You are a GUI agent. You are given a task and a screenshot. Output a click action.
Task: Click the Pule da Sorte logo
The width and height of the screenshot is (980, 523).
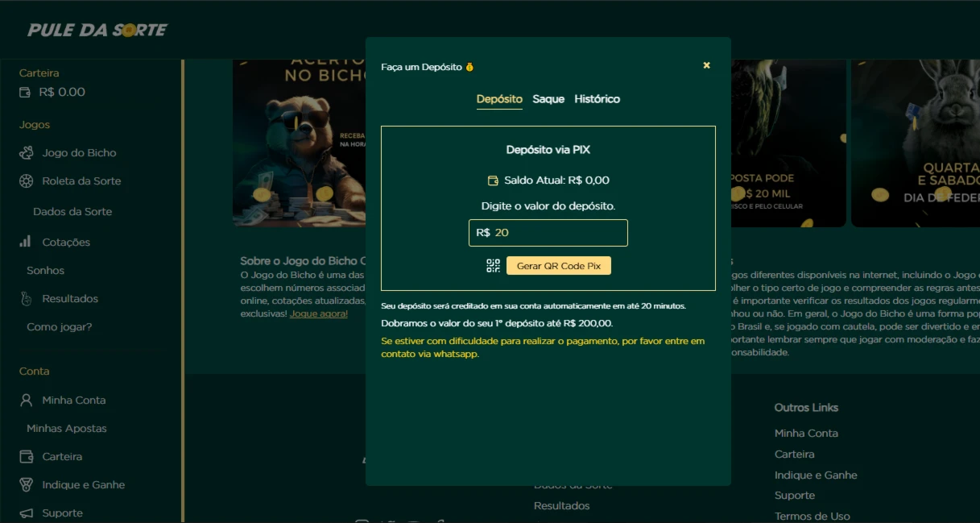click(97, 30)
